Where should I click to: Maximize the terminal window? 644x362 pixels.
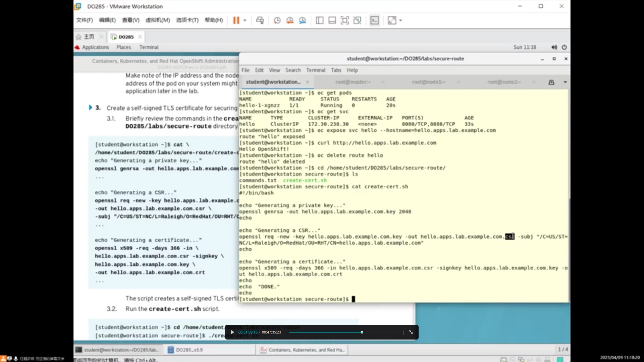[554, 59]
